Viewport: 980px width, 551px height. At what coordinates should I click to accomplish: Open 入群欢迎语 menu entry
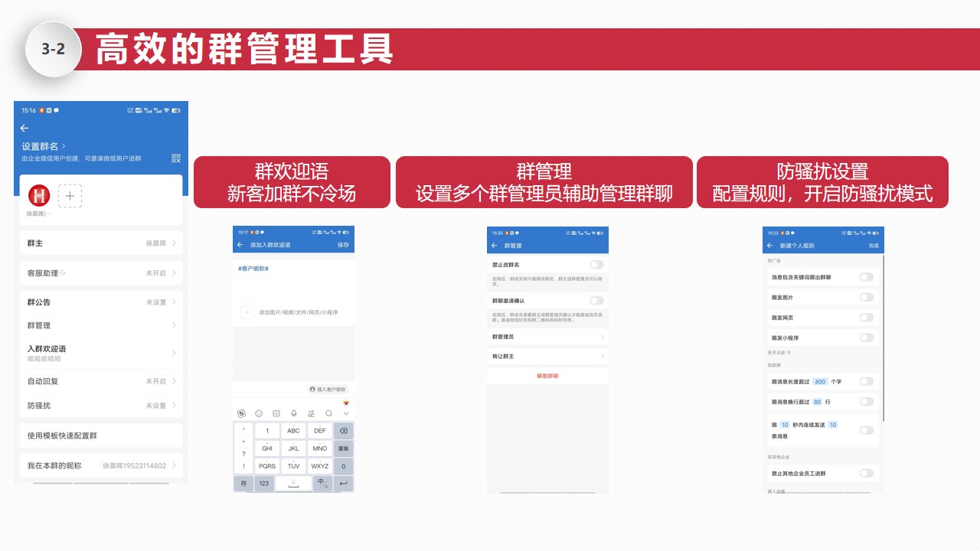pos(101,353)
